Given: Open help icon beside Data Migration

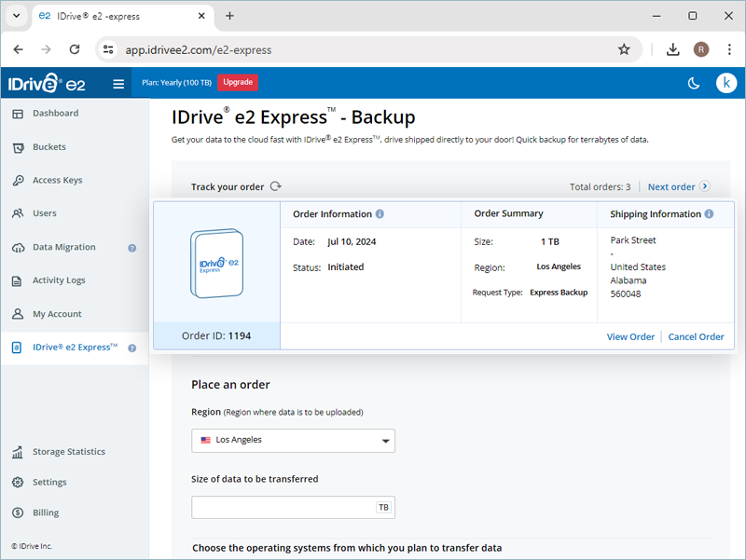Looking at the screenshot, I should [132, 248].
